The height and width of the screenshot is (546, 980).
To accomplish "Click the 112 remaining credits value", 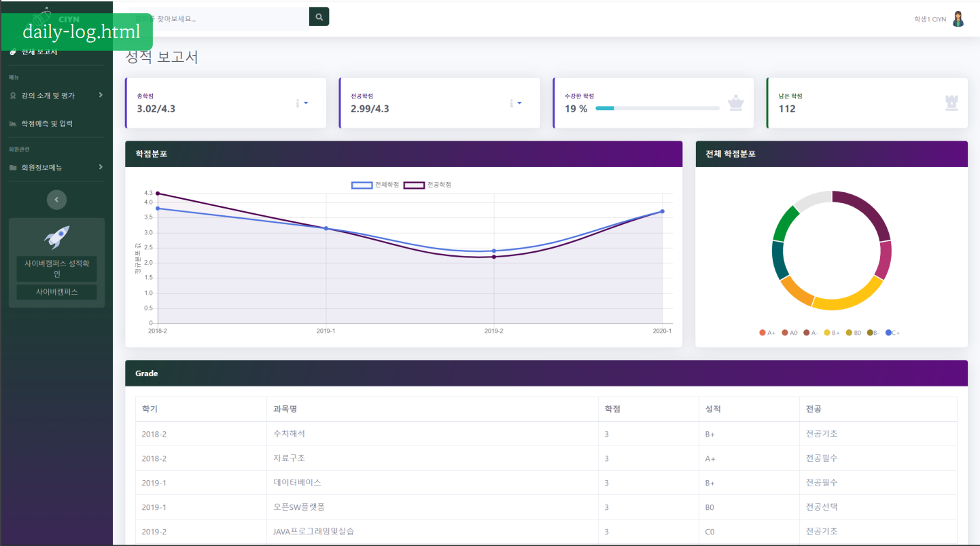I will 787,109.
